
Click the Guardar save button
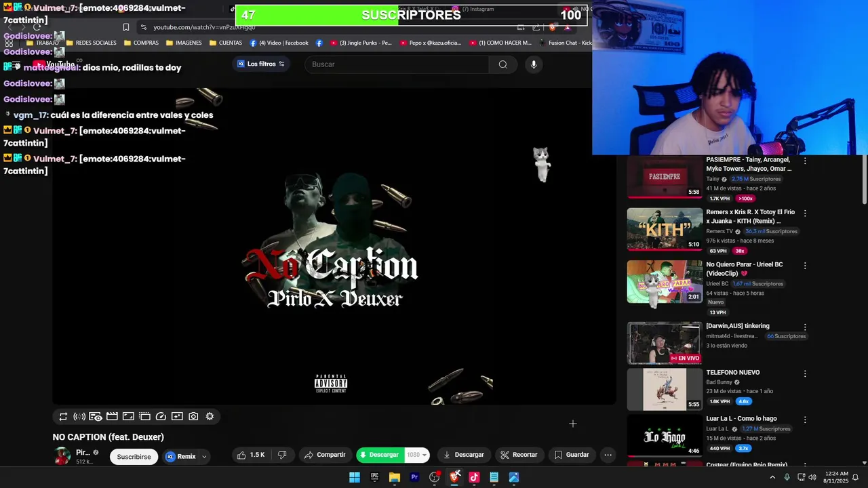pyautogui.click(x=572, y=455)
